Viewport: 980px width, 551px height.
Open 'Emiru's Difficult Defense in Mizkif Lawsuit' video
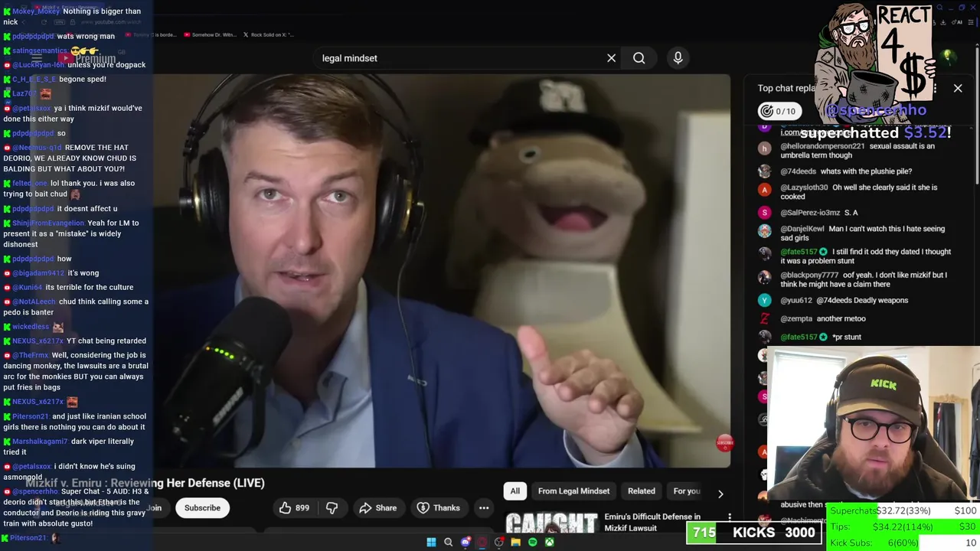(652, 522)
